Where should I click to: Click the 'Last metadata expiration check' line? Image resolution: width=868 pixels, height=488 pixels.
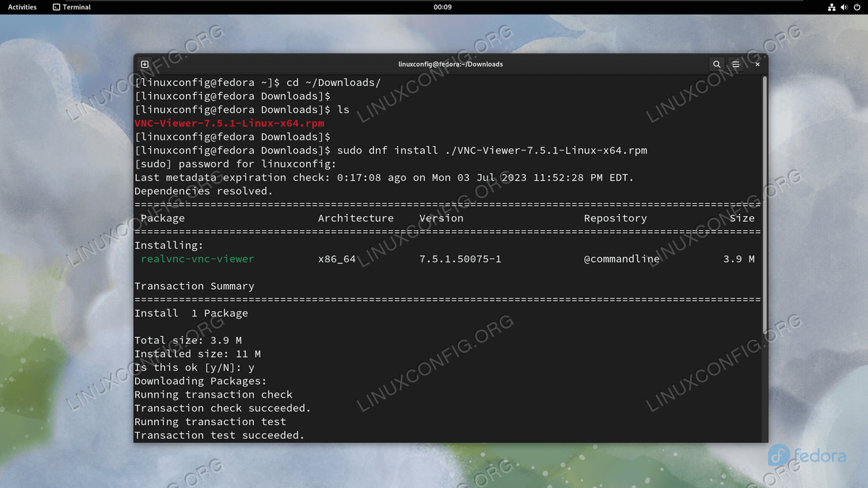384,178
